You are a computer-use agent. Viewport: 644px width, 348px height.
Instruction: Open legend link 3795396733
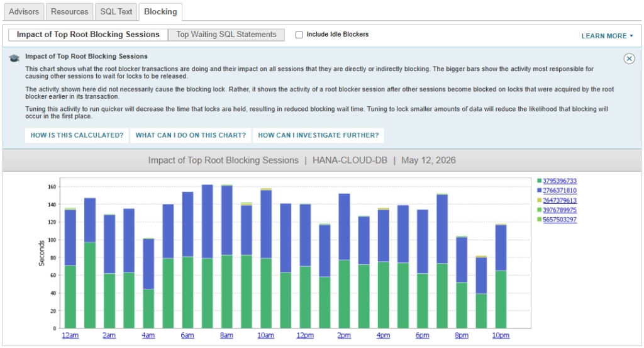pyautogui.click(x=559, y=181)
